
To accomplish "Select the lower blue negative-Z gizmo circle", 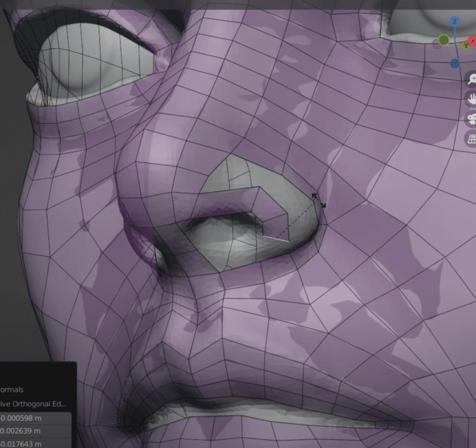I will point(454,64).
